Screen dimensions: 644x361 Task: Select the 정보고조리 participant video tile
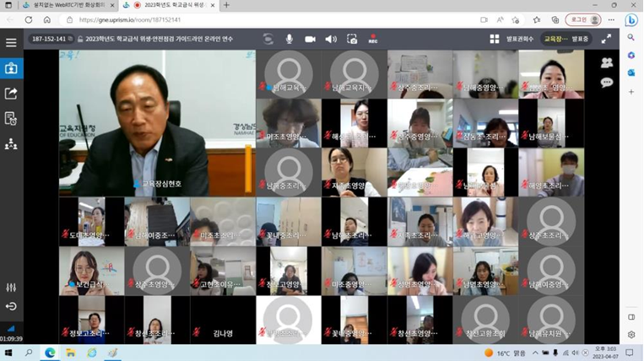click(x=92, y=320)
